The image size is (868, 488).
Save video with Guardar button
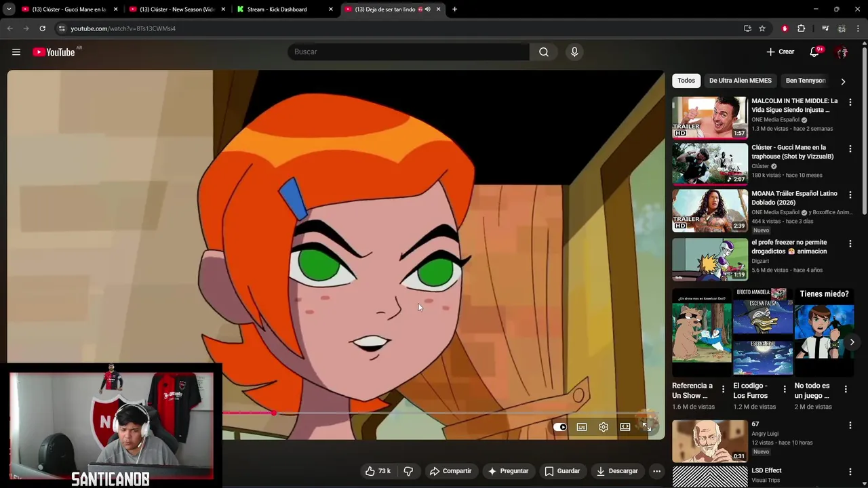coord(563,471)
